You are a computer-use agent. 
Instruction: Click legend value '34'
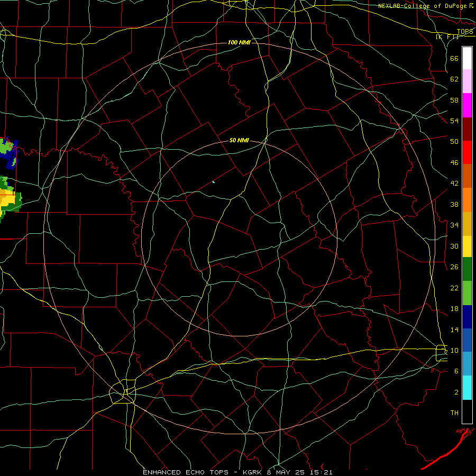(x=454, y=225)
